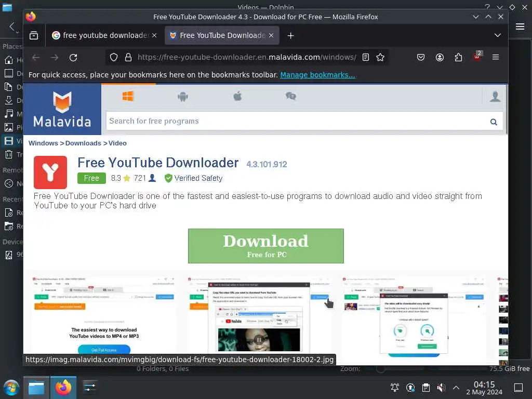Reload the page in Firefox
The height and width of the screenshot is (399, 532).
[x=73, y=57]
